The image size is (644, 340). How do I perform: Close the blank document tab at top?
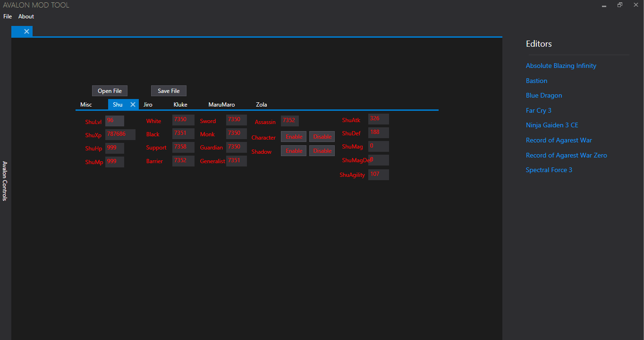pyautogui.click(x=26, y=32)
